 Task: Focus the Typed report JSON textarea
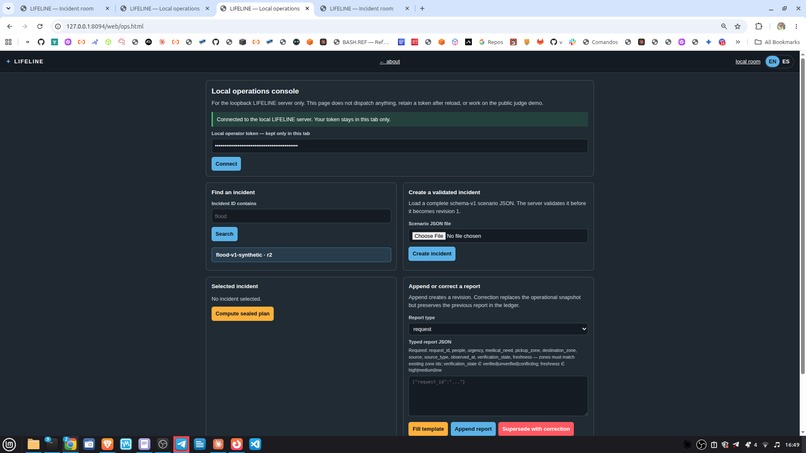pos(498,396)
